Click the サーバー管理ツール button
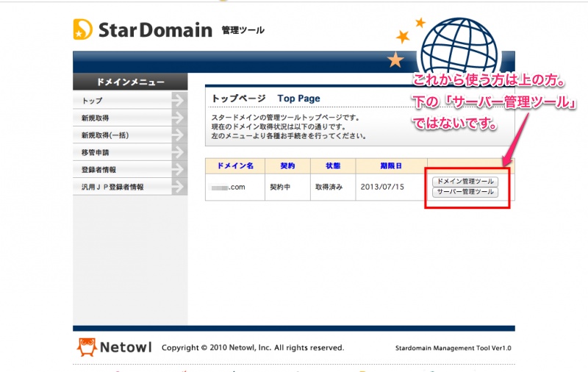Screen dimensions: 588x372 point(465,192)
